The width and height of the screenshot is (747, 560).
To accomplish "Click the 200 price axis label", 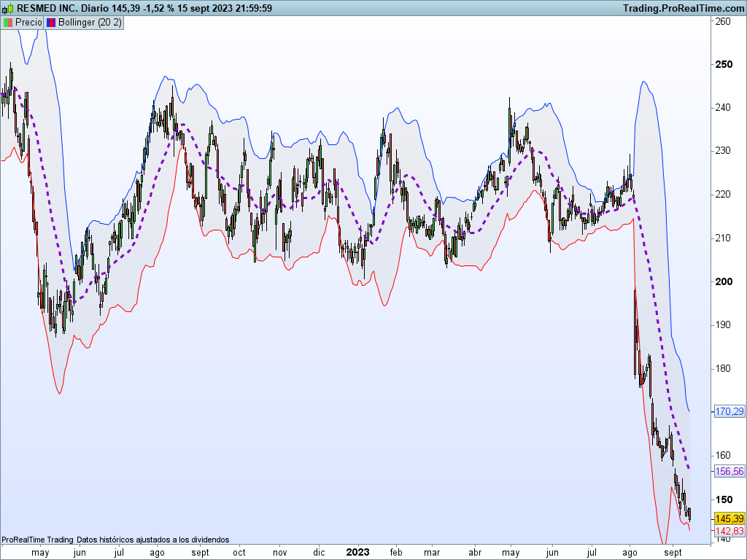I will (x=724, y=281).
